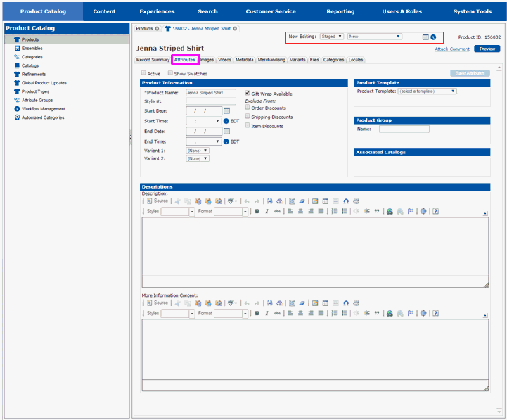Click Source button in the Description editor
Screen dimensions: 507x420
[158, 201]
